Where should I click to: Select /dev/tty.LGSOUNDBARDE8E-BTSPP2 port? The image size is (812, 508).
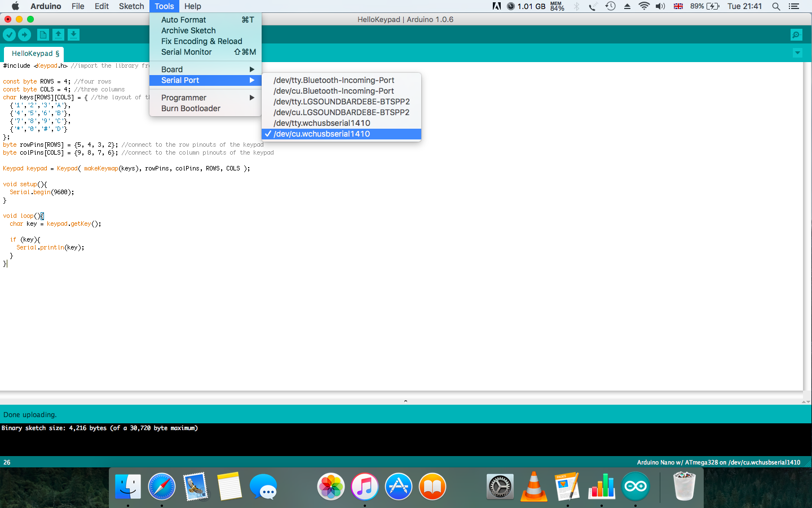(342, 102)
